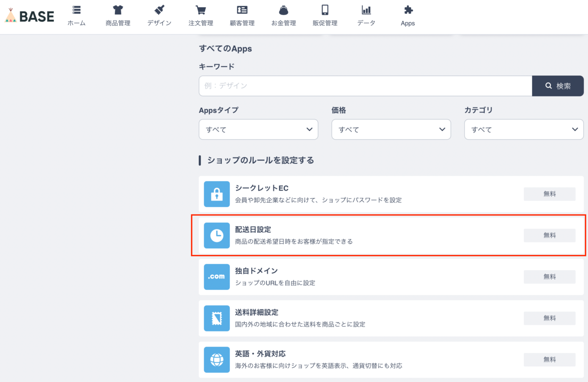Expand the 価格 dropdown
The image size is (588, 382).
[391, 129]
